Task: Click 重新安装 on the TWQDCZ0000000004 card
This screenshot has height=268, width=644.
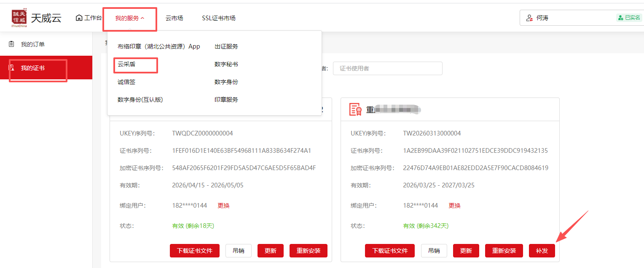Action: [309, 251]
